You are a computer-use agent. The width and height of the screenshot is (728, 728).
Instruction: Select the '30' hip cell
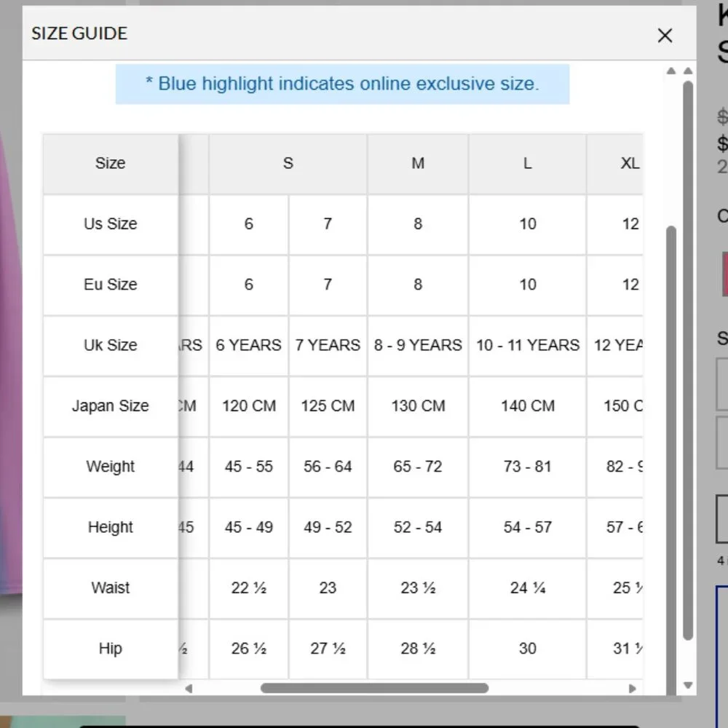527,649
